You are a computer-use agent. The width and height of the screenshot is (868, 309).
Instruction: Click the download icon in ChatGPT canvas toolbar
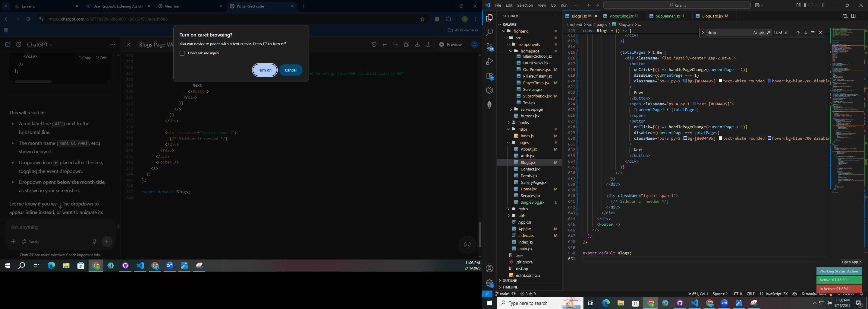click(x=417, y=45)
